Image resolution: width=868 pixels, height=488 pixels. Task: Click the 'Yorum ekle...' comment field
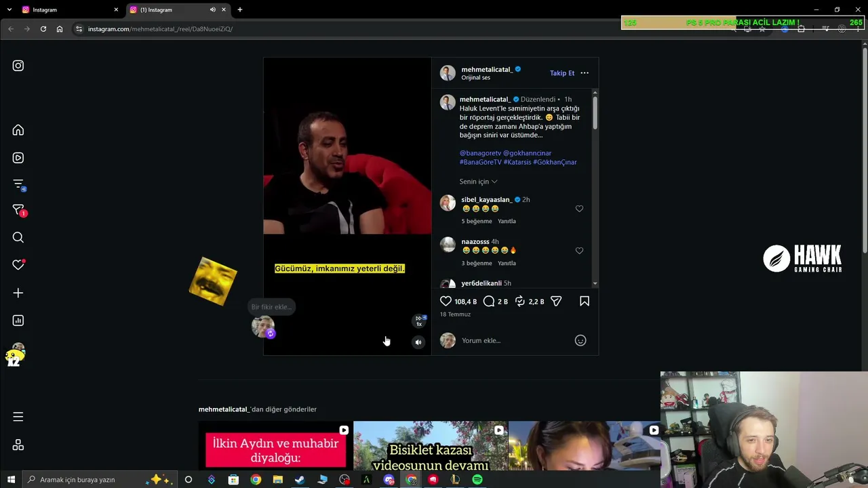pyautogui.click(x=515, y=340)
